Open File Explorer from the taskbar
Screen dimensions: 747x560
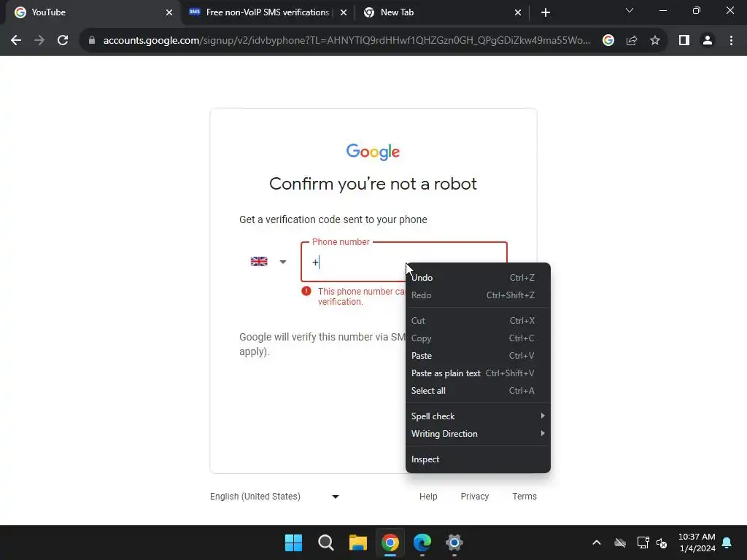[357, 542]
